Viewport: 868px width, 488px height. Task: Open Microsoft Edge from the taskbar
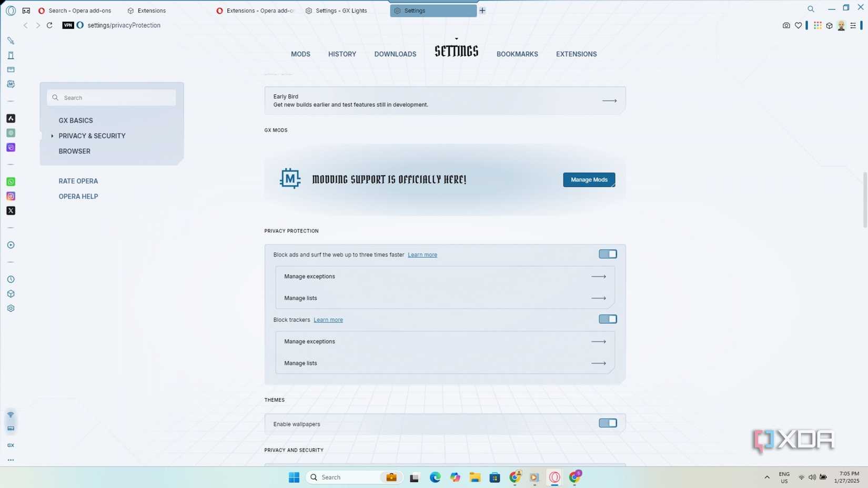[434, 477]
